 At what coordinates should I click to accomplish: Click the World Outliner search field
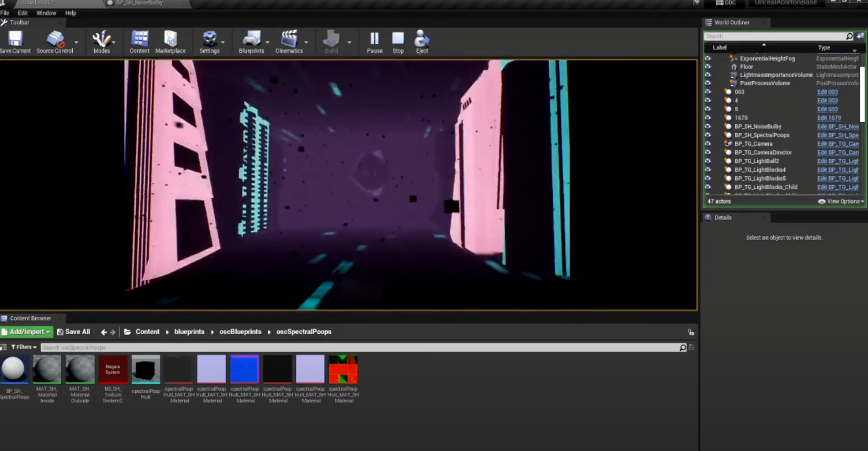(x=775, y=36)
